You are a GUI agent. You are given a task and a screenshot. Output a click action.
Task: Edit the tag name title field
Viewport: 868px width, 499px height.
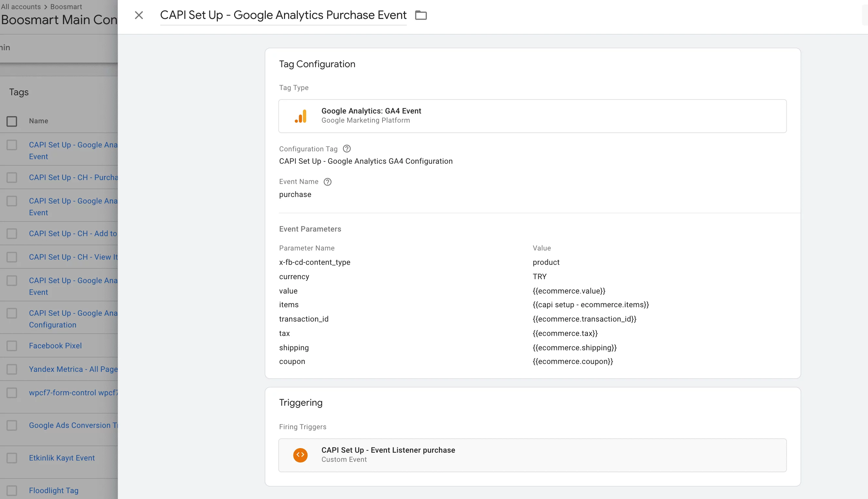(283, 15)
